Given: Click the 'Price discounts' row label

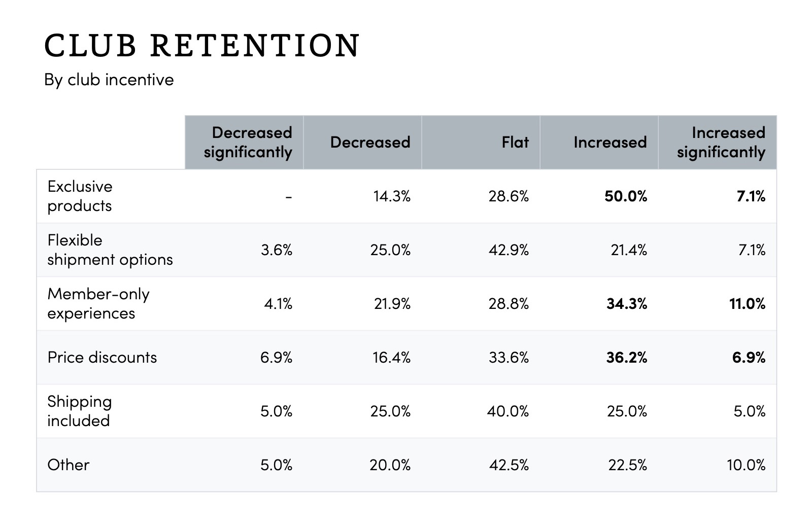Looking at the screenshot, I should [x=102, y=357].
